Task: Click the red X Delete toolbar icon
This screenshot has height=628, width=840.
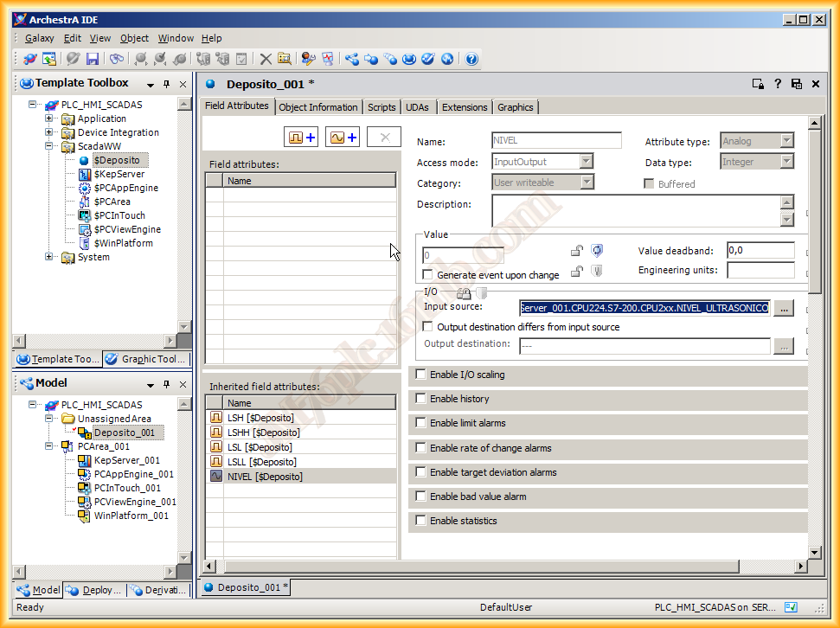Action: click(x=266, y=59)
